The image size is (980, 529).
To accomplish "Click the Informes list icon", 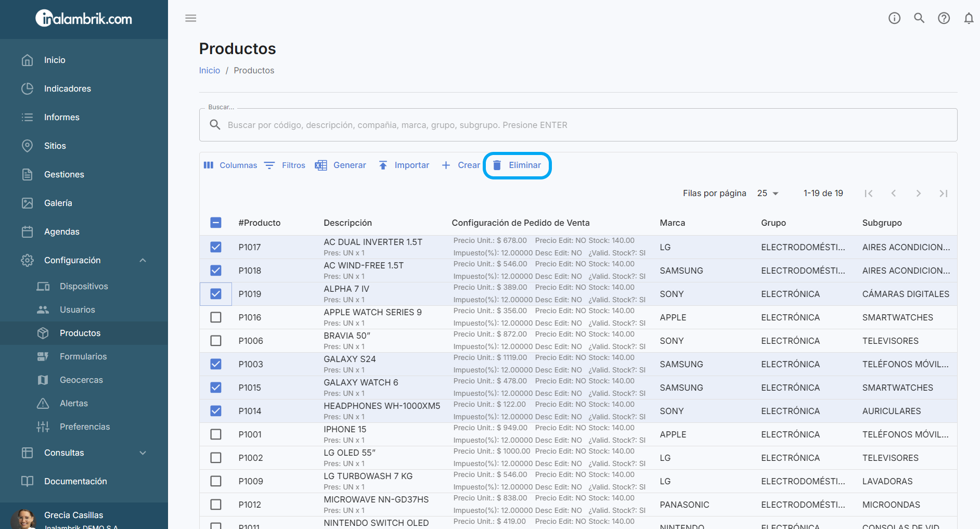I will [x=28, y=117].
